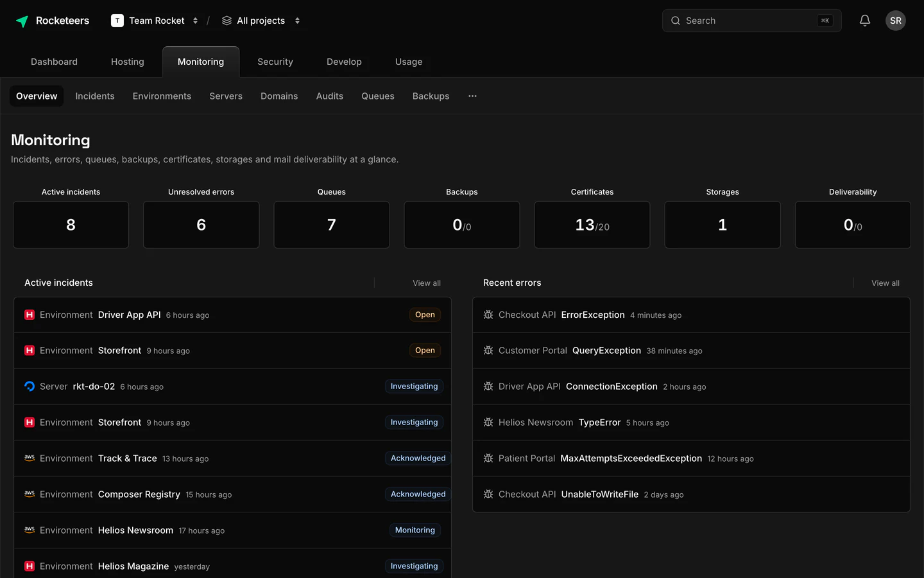Viewport: 924px width, 578px height.
Task: Open the Checkout API ErrorException error
Action: click(x=691, y=315)
